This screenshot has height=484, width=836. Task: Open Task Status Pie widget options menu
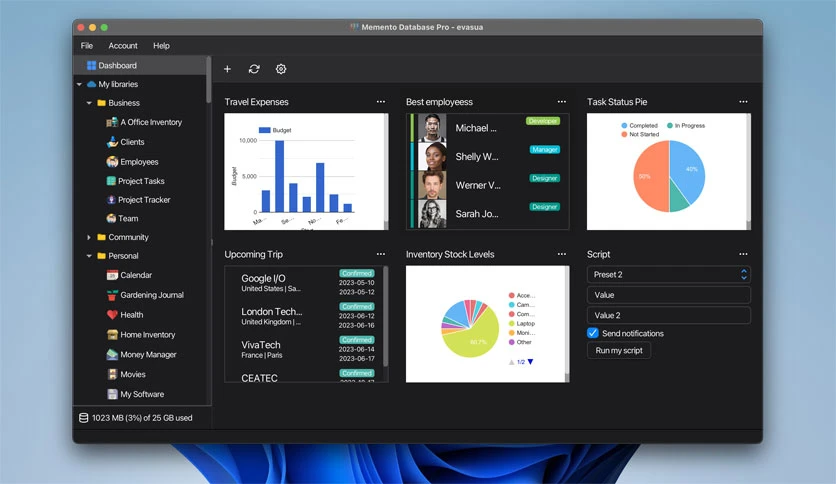tap(743, 102)
